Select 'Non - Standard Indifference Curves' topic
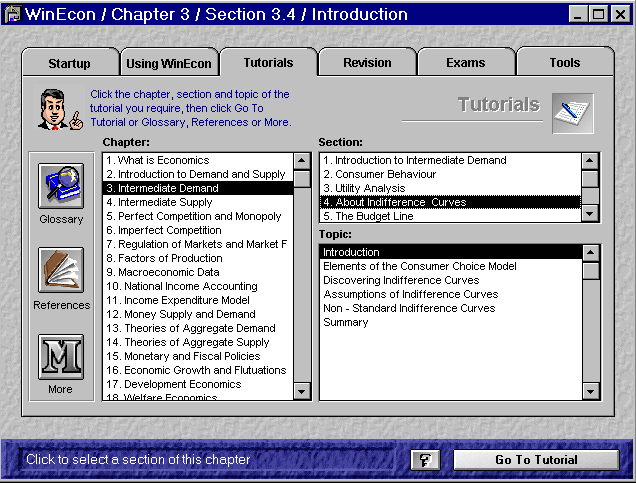This screenshot has width=636, height=483. click(x=451, y=308)
